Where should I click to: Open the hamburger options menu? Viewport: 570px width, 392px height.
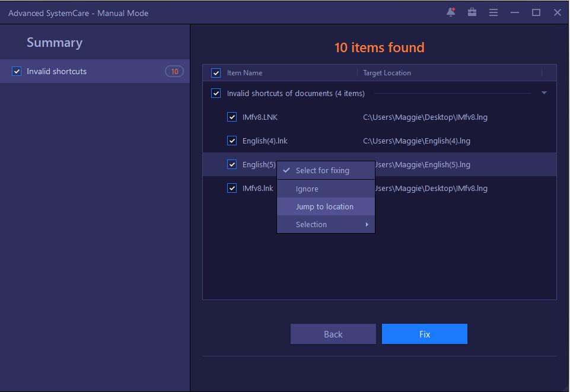pyautogui.click(x=493, y=12)
